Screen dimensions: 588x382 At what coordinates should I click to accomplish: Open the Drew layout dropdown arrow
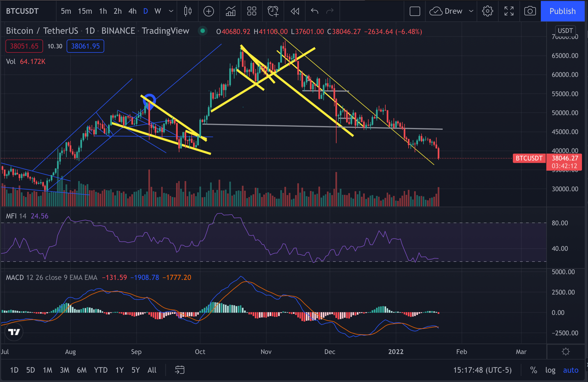(471, 11)
